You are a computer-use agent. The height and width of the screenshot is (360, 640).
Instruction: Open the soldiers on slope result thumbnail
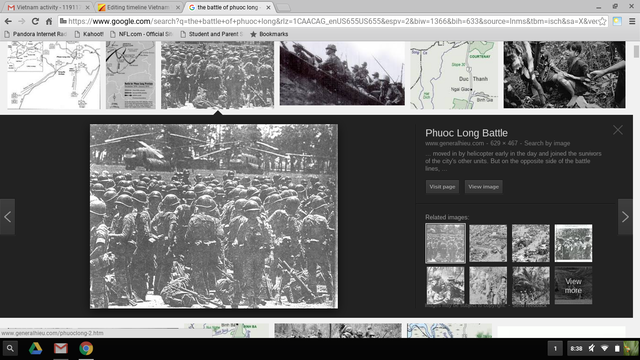(342, 73)
